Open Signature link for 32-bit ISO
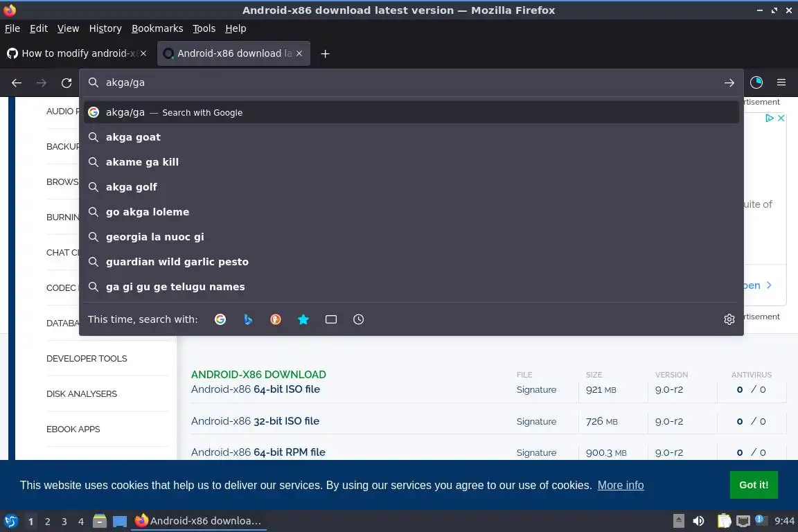The image size is (798, 532). [536, 422]
